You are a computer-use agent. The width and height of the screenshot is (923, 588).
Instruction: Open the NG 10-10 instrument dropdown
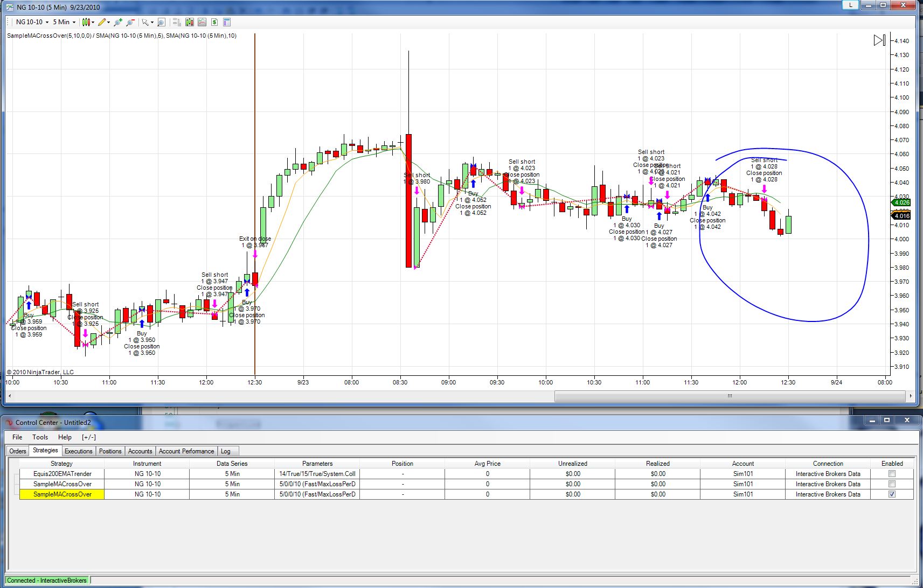click(x=32, y=22)
